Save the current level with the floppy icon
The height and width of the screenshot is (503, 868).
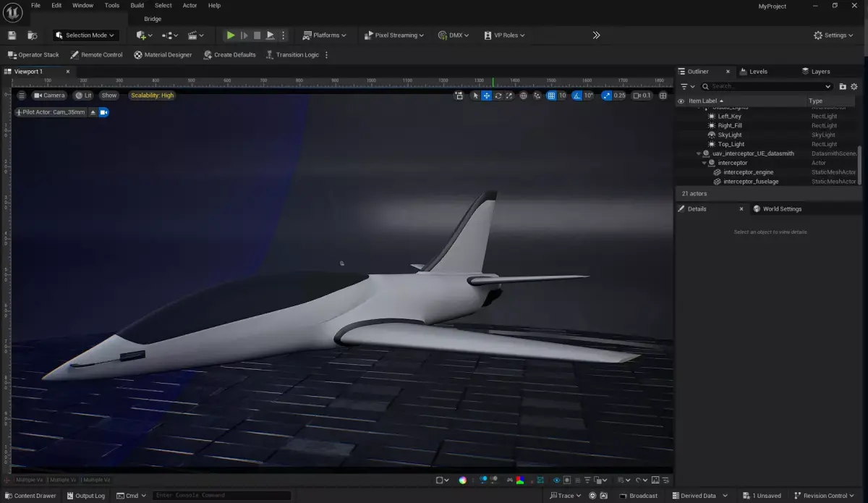(12, 35)
